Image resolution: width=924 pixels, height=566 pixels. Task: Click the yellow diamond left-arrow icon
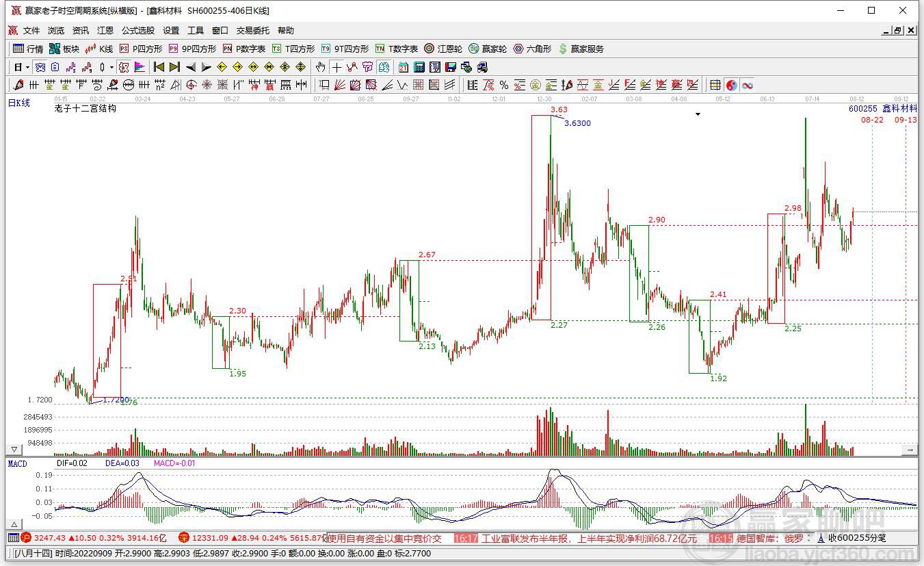[222, 67]
